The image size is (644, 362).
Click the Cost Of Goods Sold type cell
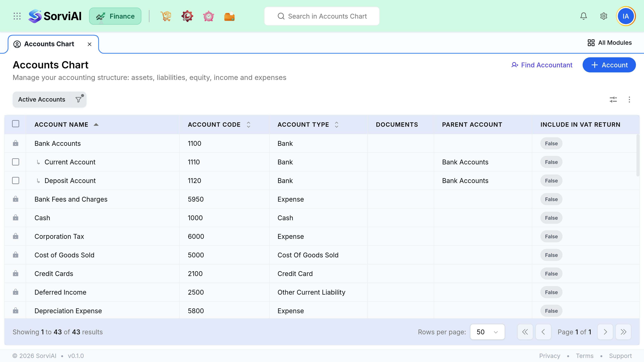pyautogui.click(x=308, y=255)
